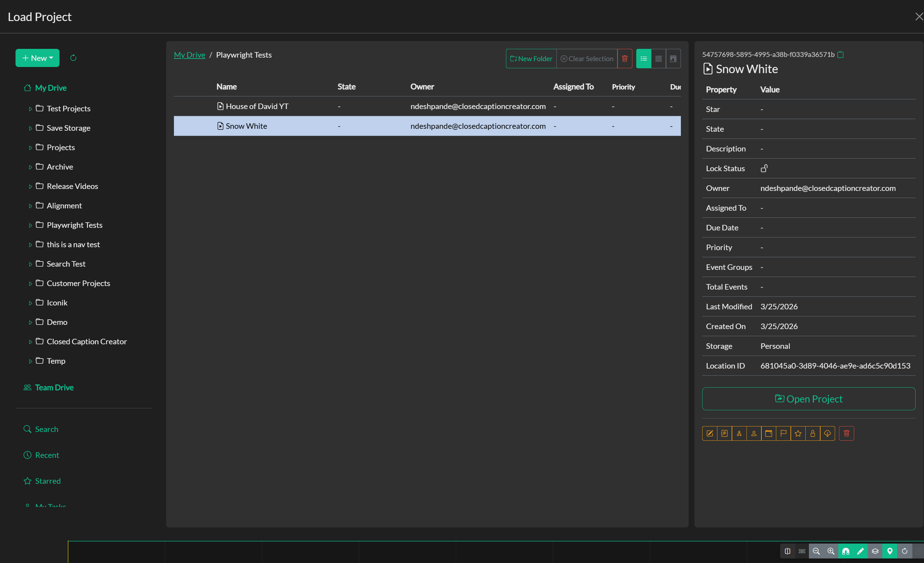Click the event groups hierarchy icon
Image resolution: width=924 pixels, height=563 pixels.
point(739,434)
